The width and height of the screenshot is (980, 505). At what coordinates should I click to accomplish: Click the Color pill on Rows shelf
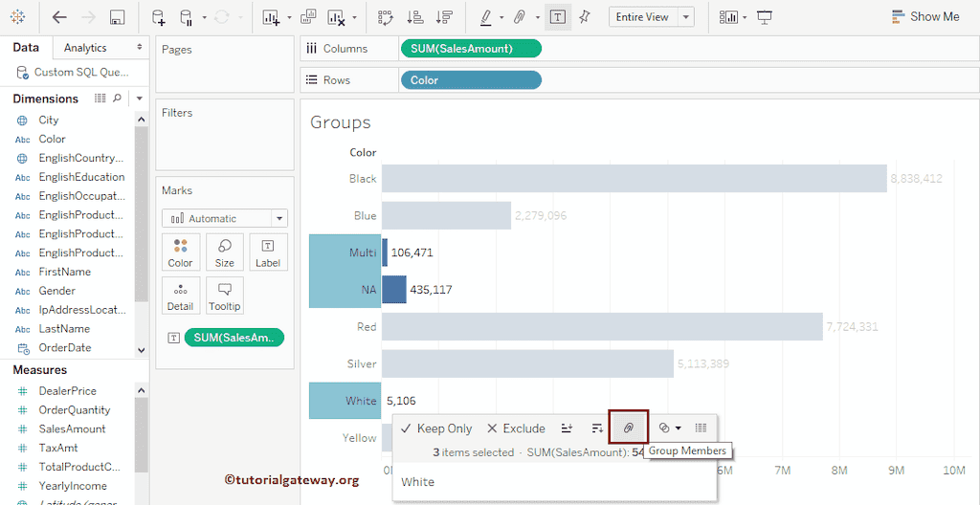pos(471,80)
